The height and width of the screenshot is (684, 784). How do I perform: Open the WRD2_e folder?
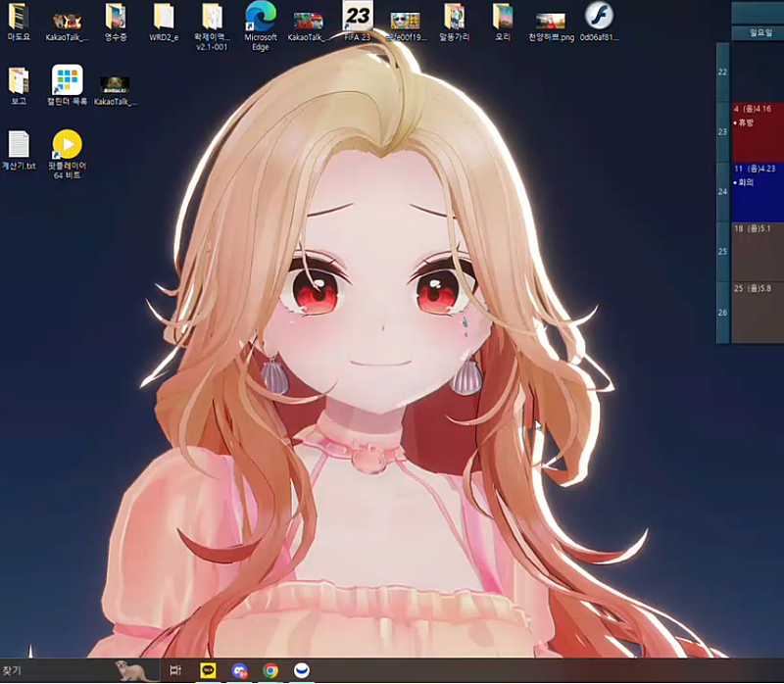[x=164, y=17]
